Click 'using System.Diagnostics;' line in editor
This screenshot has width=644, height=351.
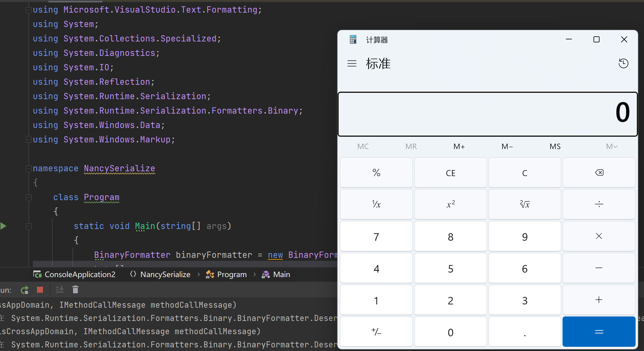(96, 53)
